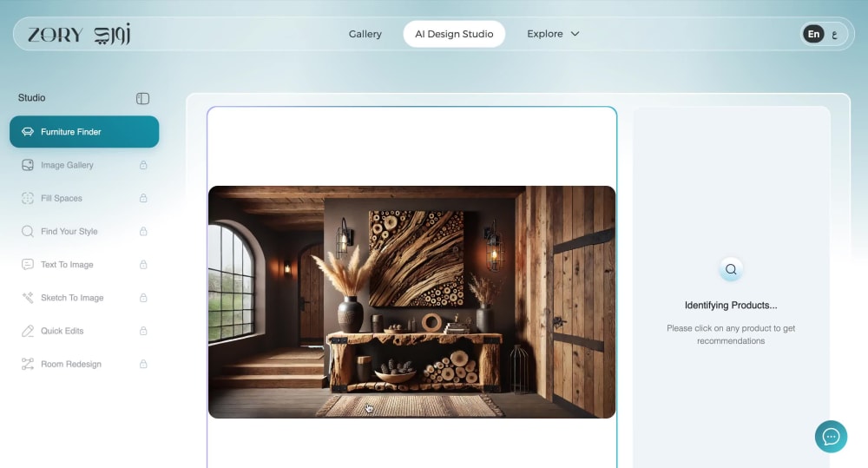The height and width of the screenshot is (468, 868).
Task: Click the Find Your Style magnifier icon
Action: coord(28,232)
